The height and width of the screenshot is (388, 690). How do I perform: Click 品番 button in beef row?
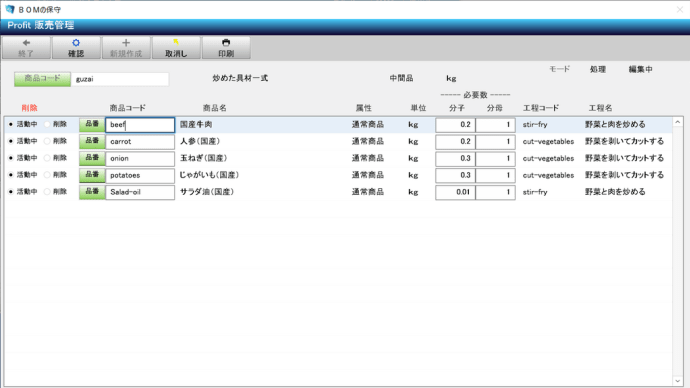[92, 124]
